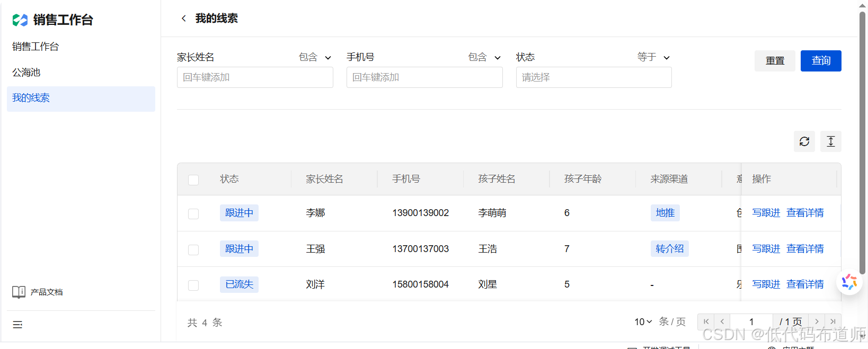
Task: Go to first page pagination icon
Action: [706, 321]
